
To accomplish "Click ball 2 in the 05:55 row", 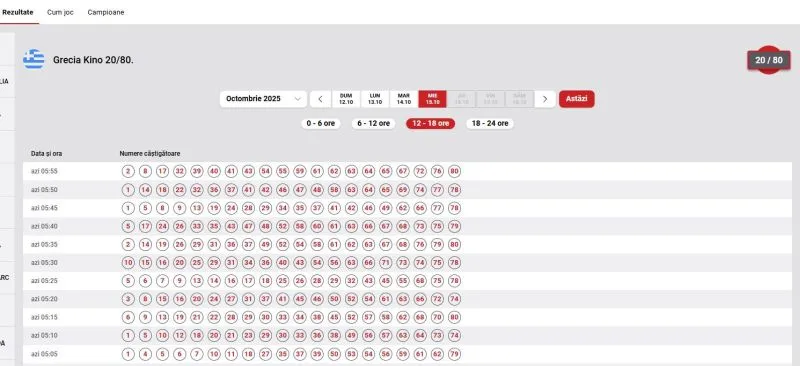I will 128,172.
